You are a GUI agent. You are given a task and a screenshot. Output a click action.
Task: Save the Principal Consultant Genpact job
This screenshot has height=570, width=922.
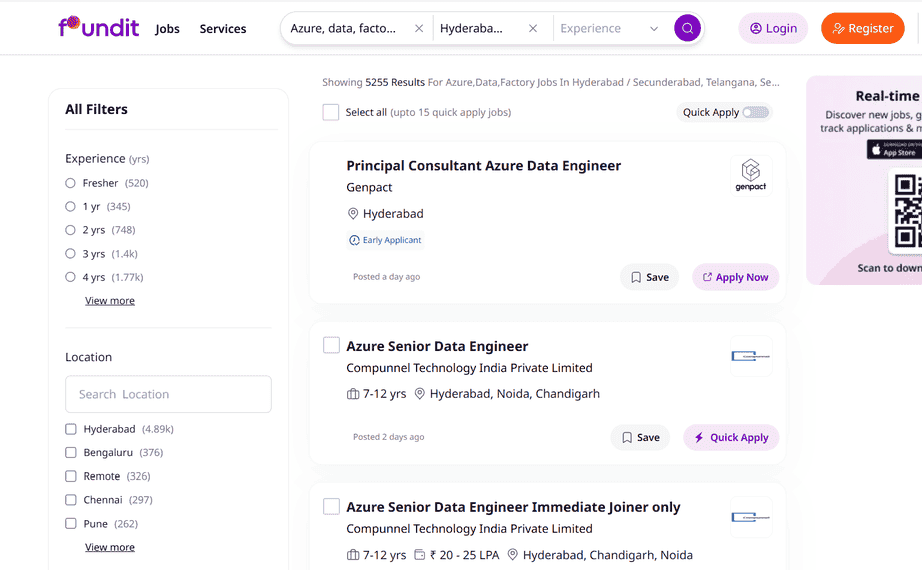tap(649, 277)
